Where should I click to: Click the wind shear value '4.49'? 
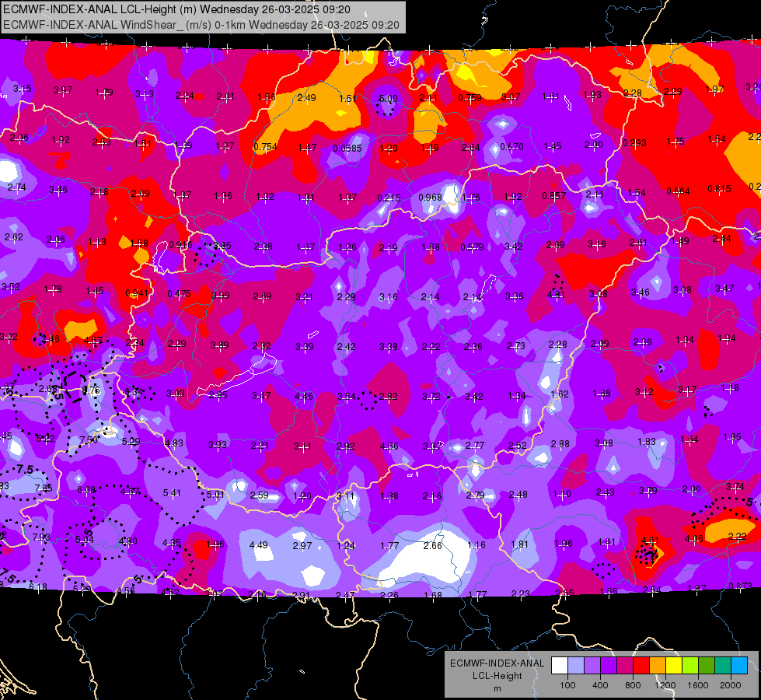(x=259, y=545)
